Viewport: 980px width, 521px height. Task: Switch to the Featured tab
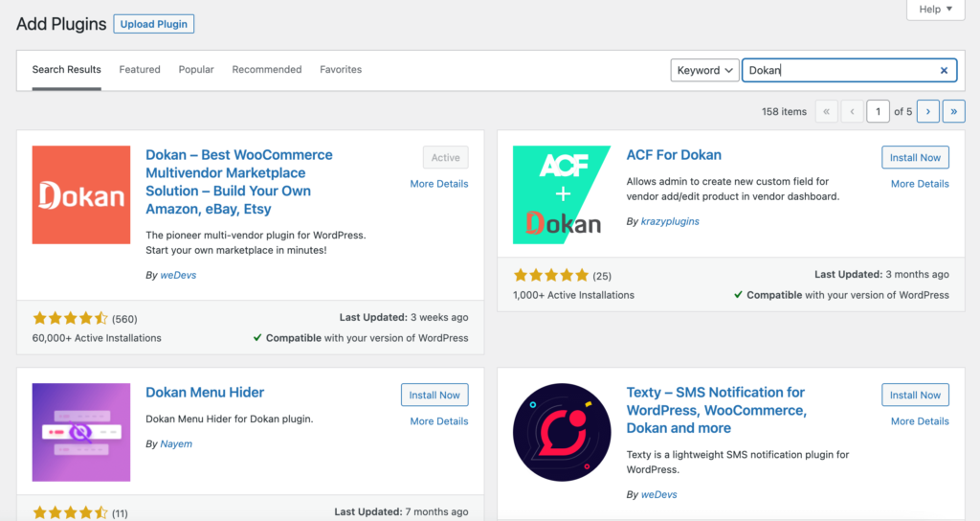pos(140,70)
